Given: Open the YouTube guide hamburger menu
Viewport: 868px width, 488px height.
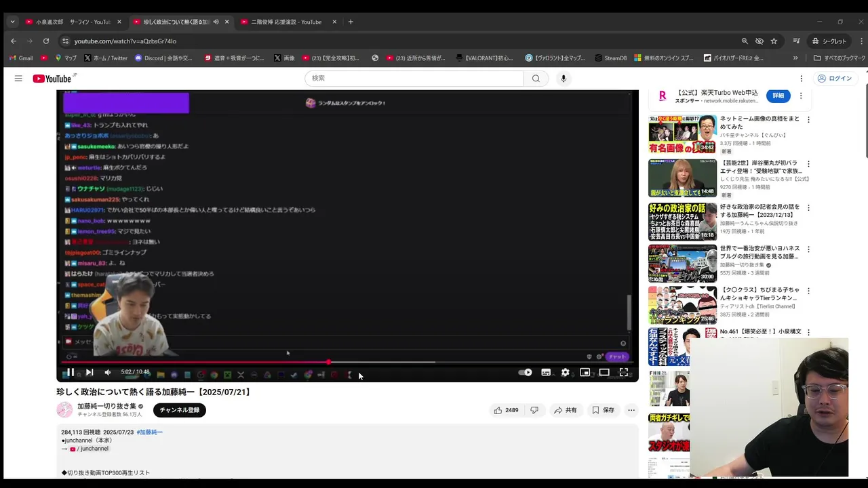Looking at the screenshot, I should coord(18,79).
